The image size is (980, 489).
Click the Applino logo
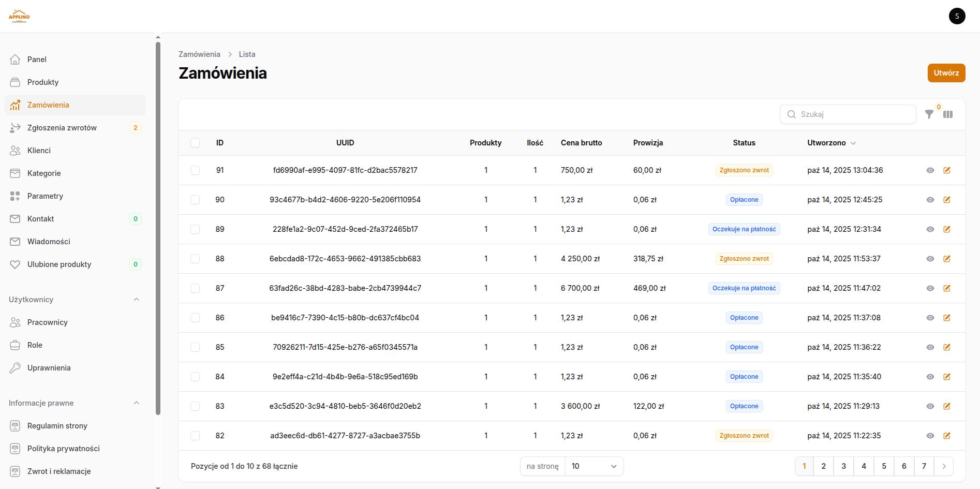(x=19, y=16)
